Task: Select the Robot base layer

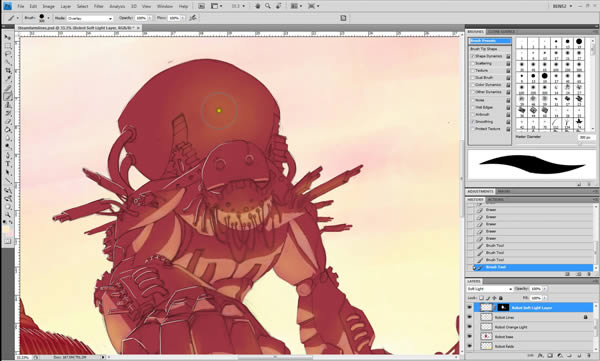Action: coord(532,336)
